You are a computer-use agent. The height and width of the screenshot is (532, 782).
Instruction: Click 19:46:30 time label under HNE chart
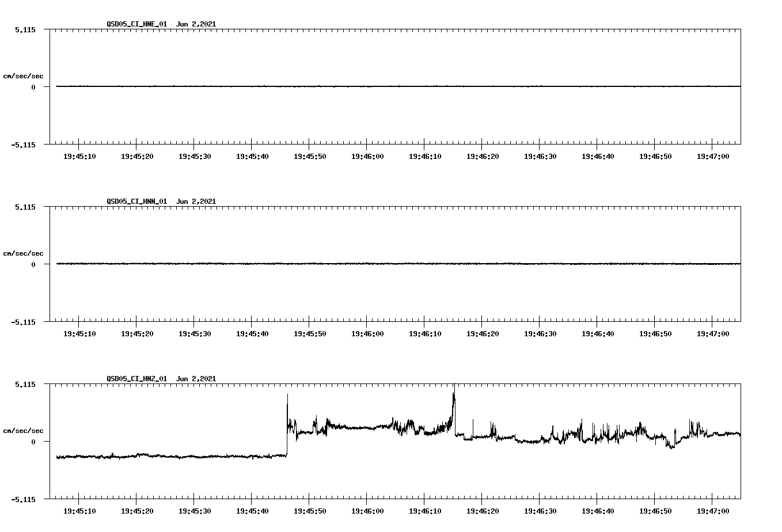coord(540,157)
